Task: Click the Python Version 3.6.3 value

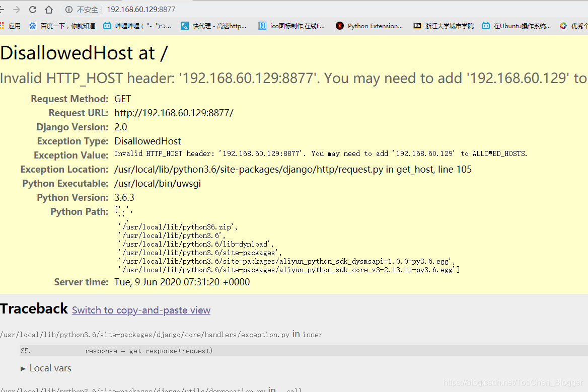Action: click(x=124, y=197)
